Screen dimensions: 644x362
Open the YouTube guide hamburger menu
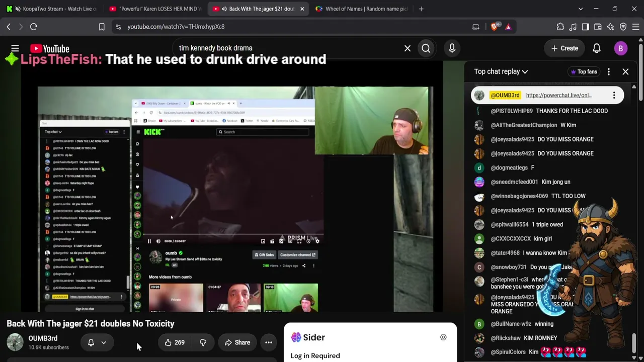point(15,48)
